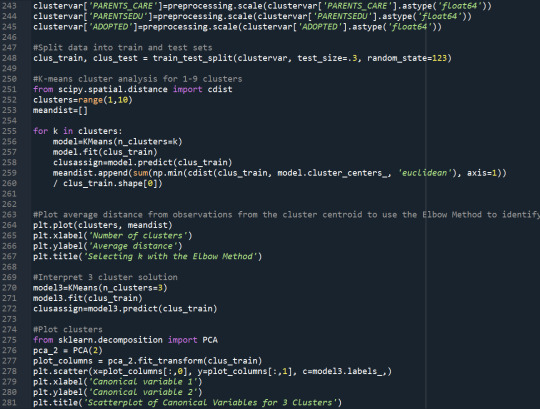Image resolution: width=540 pixels, height=409 pixels.
Task: Click 'Selecting k with the Elbow Method' string
Action: 170,256
